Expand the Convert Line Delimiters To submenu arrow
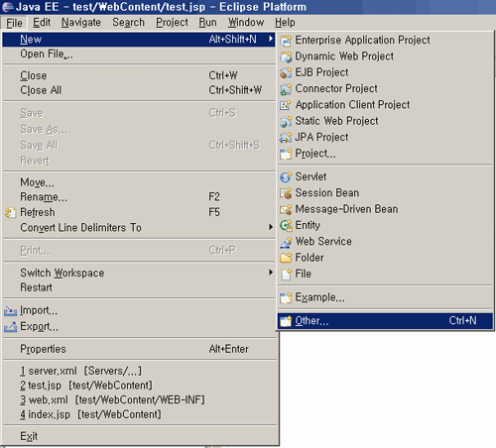This screenshot has height=448, width=496. pyautogui.click(x=271, y=227)
